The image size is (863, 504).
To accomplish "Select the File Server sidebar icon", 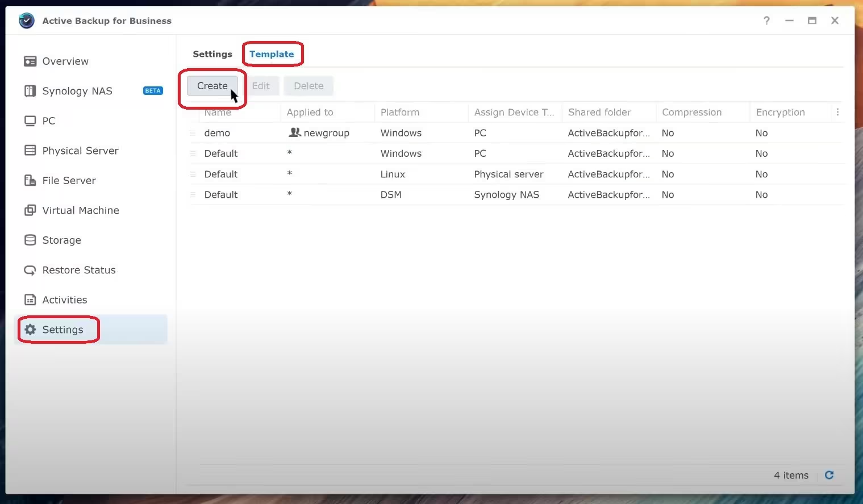I will pos(30,181).
